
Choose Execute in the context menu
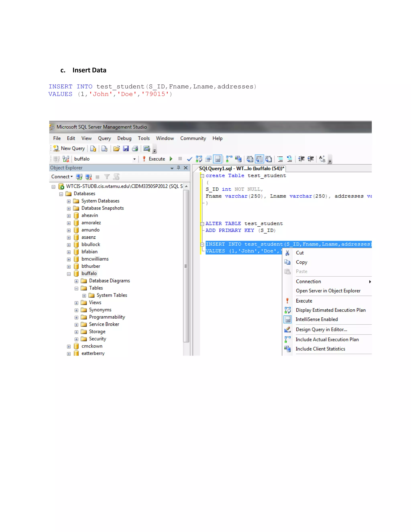(327, 301)
